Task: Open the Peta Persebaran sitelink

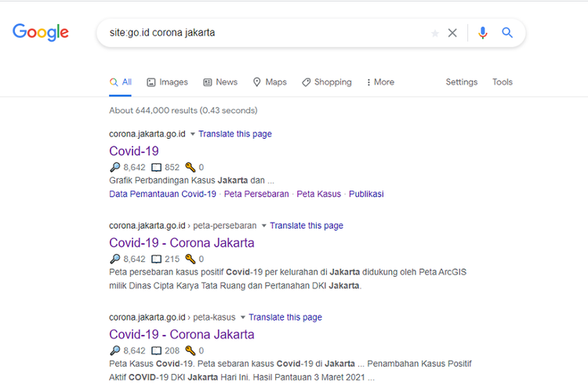Action: (x=256, y=194)
